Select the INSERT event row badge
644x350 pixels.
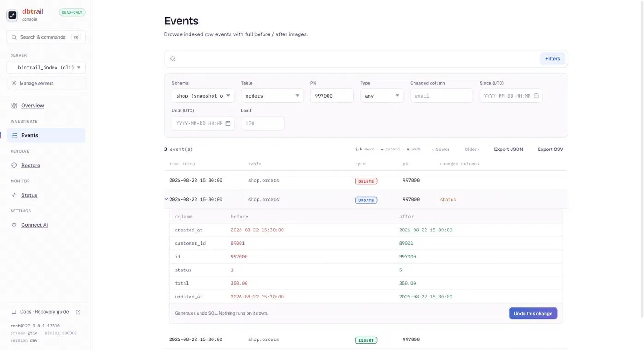click(x=366, y=340)
